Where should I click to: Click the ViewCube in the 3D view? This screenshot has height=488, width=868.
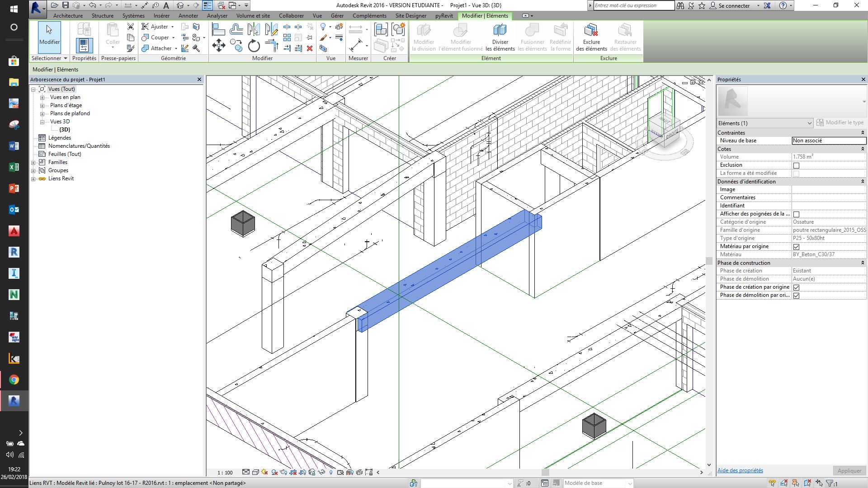pyautogui.click(x=663, y=131)
